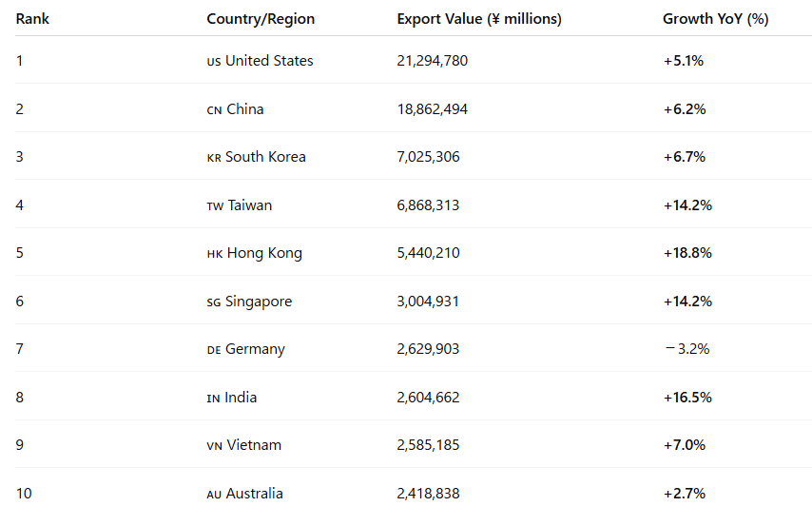Click the Rank column header
The width and height of the screenshot is (812, 526).
[x=32, y=19]
